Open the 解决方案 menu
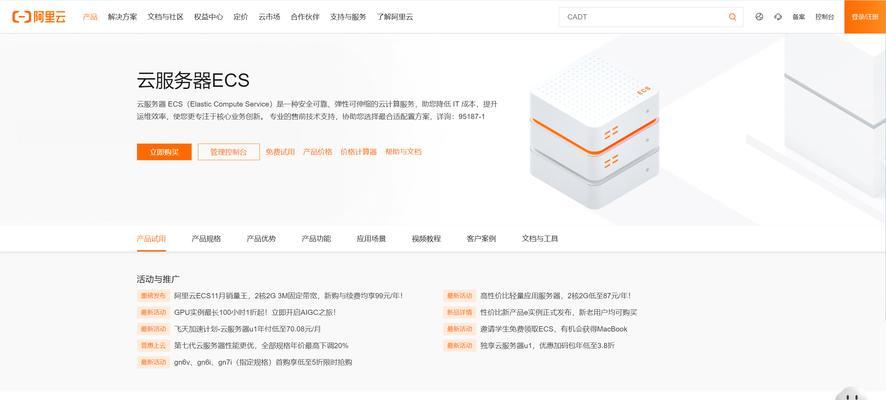The width and height of the screenshot is (886, 400). point(123,17)
